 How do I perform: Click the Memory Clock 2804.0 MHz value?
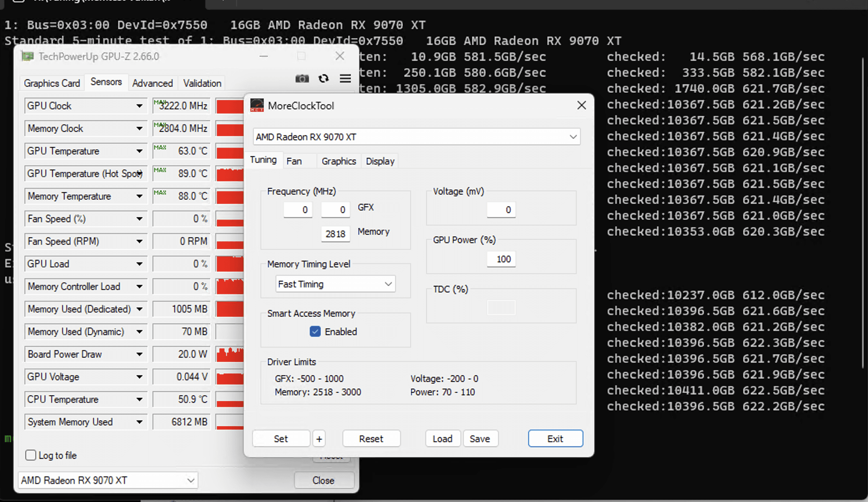(x=181, y=128)
